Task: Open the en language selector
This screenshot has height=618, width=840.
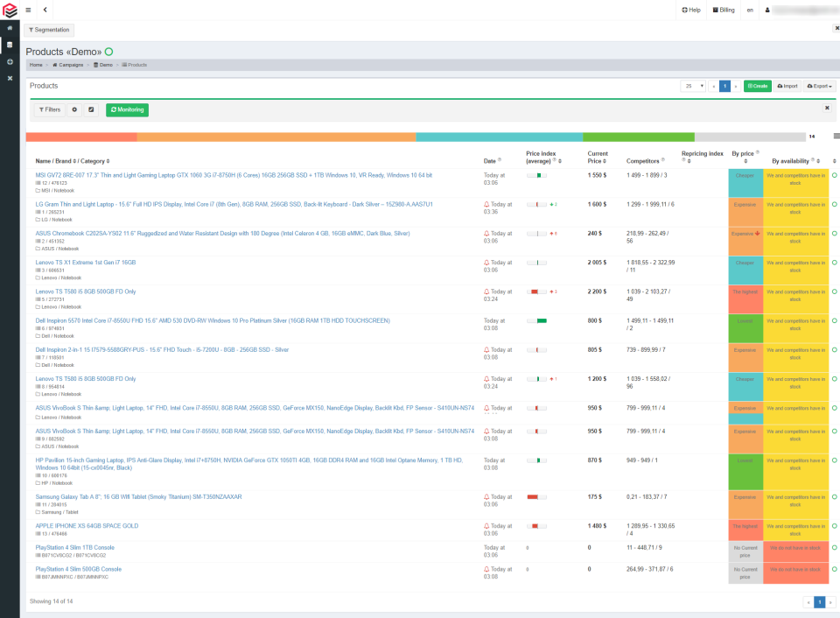Action: pos(750,11)
